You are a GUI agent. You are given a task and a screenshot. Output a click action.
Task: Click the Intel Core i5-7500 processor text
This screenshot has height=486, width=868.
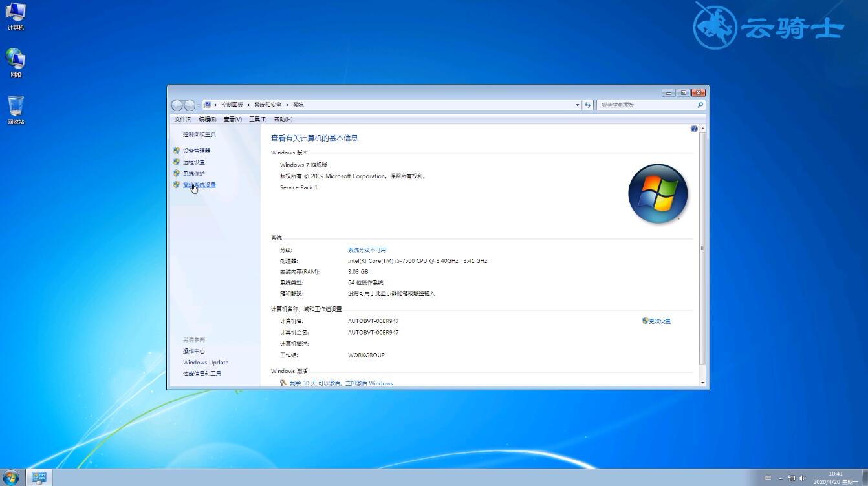click(x=417, y=261)
